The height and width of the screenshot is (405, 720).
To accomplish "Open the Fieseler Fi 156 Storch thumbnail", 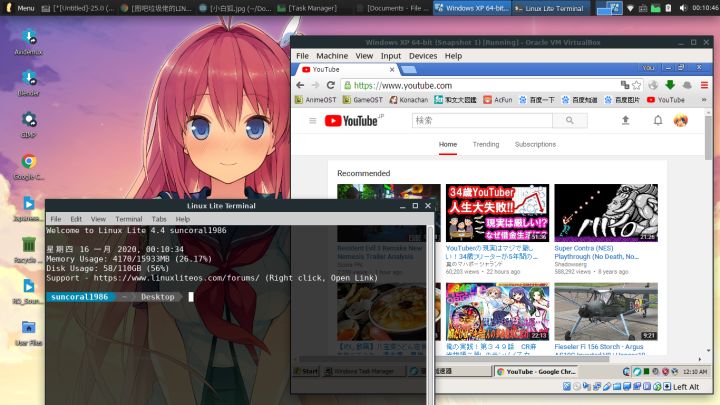I will point(606,311).
